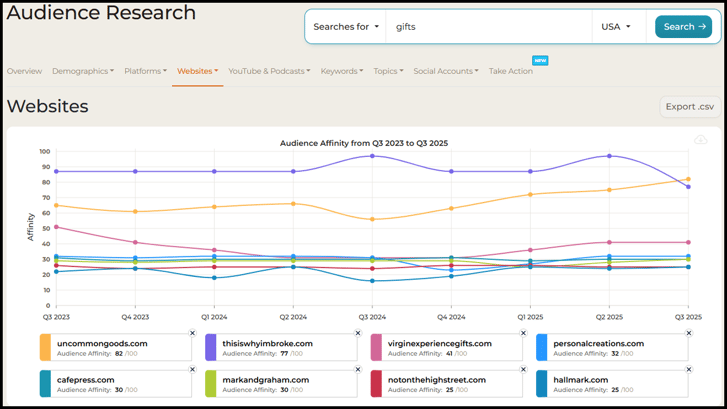Close the virginexperiencegifts.com card

coord(523,333)
